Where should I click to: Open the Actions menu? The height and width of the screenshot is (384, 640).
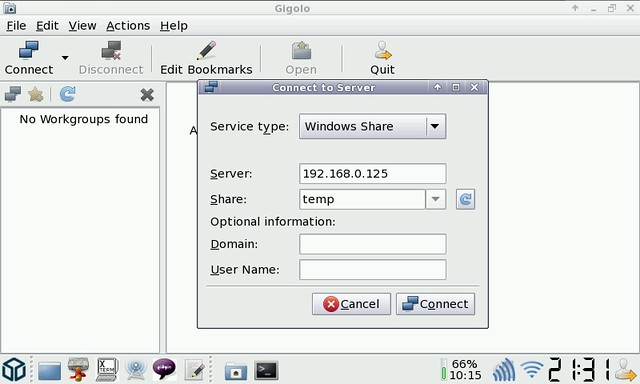128,26
